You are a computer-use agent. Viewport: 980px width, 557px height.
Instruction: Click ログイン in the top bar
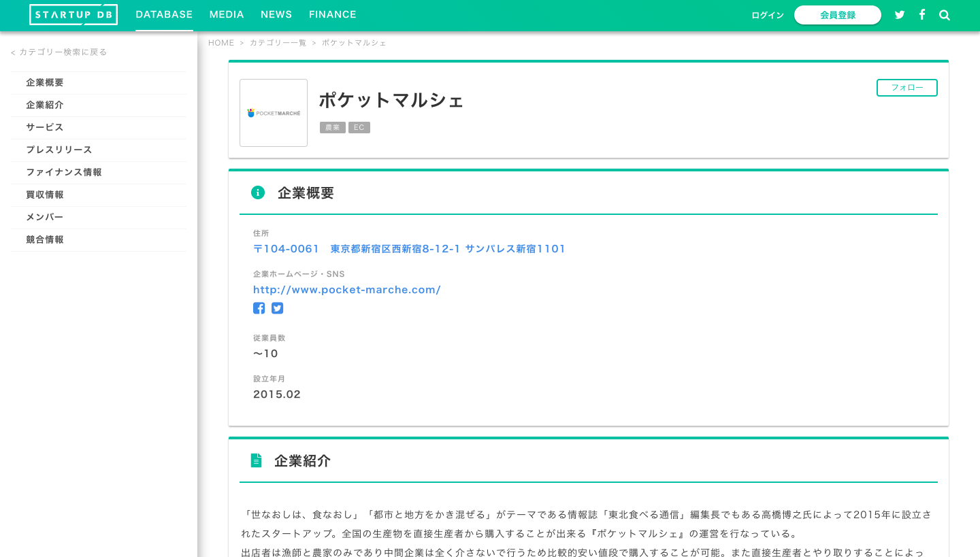tap(767, 14)
